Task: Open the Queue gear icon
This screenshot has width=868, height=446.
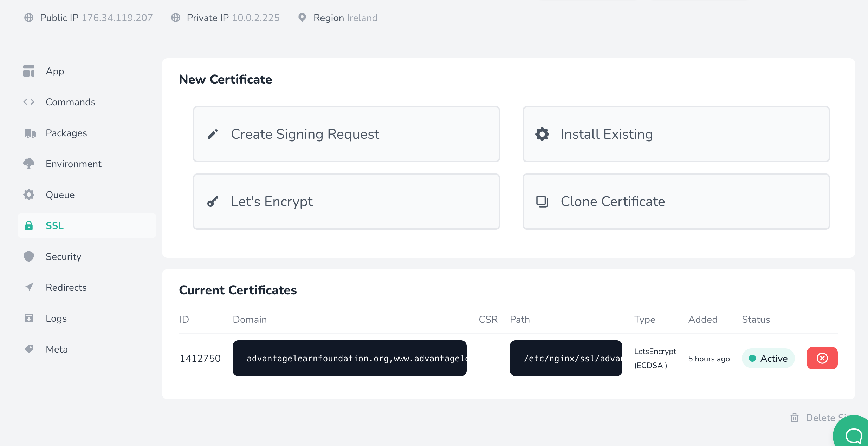Action: 29,195
